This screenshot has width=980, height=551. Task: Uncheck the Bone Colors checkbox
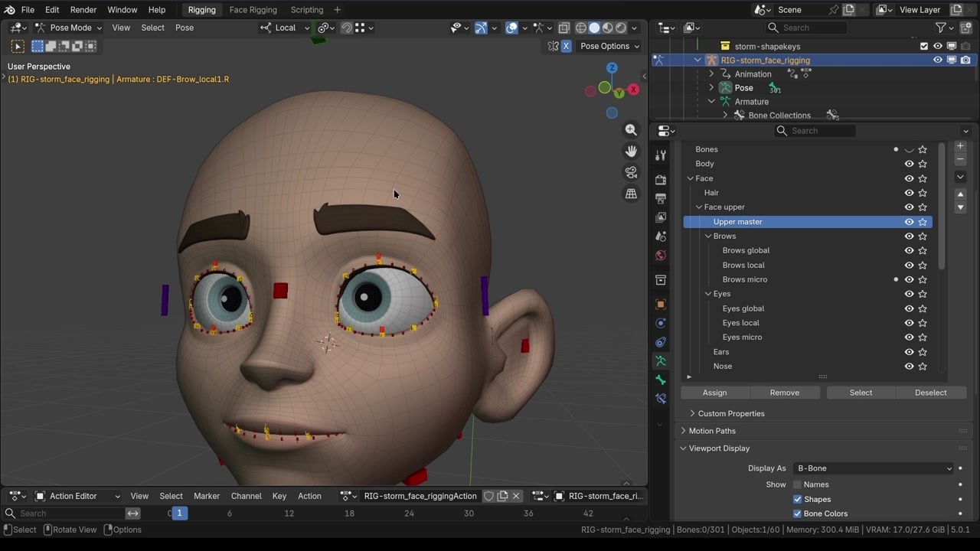pos(797,514)
